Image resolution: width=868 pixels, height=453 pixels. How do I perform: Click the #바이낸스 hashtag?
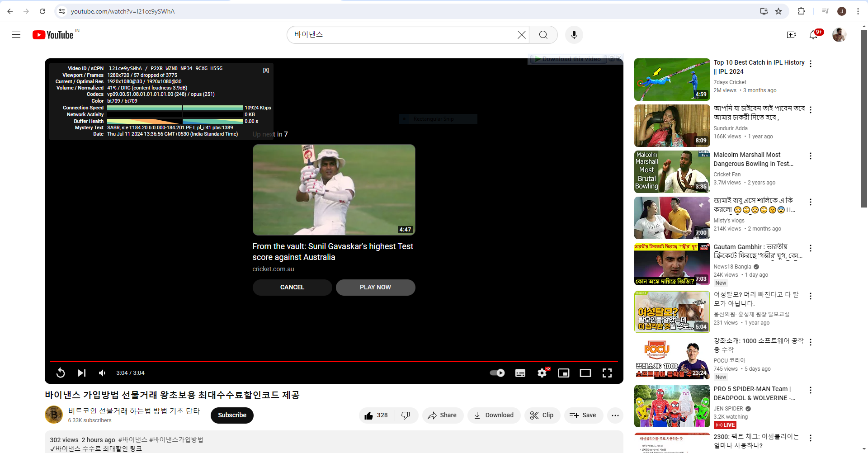[x=133, y=440]
